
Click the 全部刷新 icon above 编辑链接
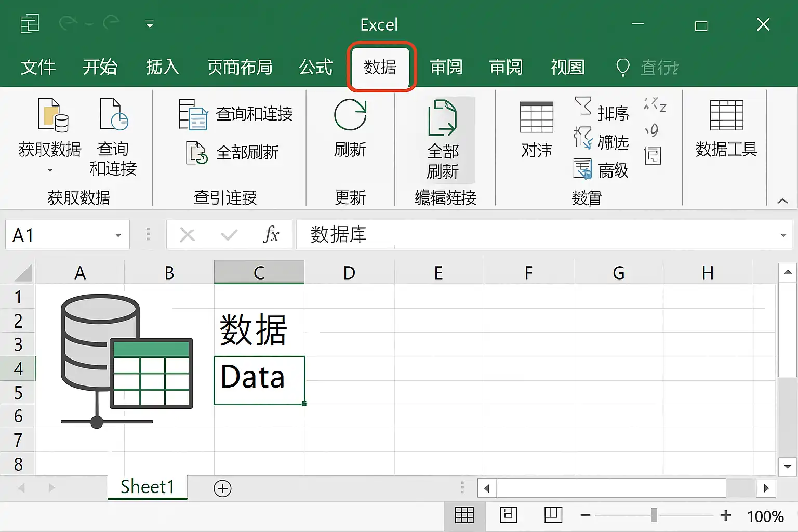tap(442, 118)
